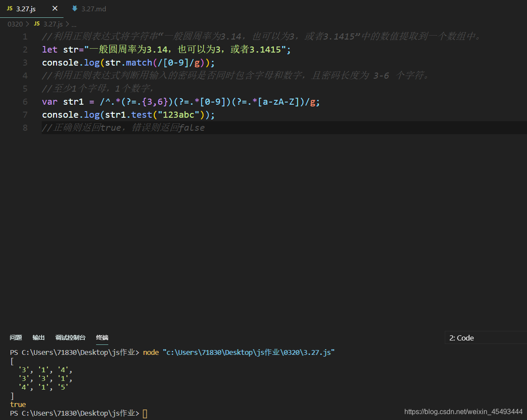Click the markdown file icon on 3.27.md tab
This screenshot has width=527, height=420.
[x=75, y=9]
